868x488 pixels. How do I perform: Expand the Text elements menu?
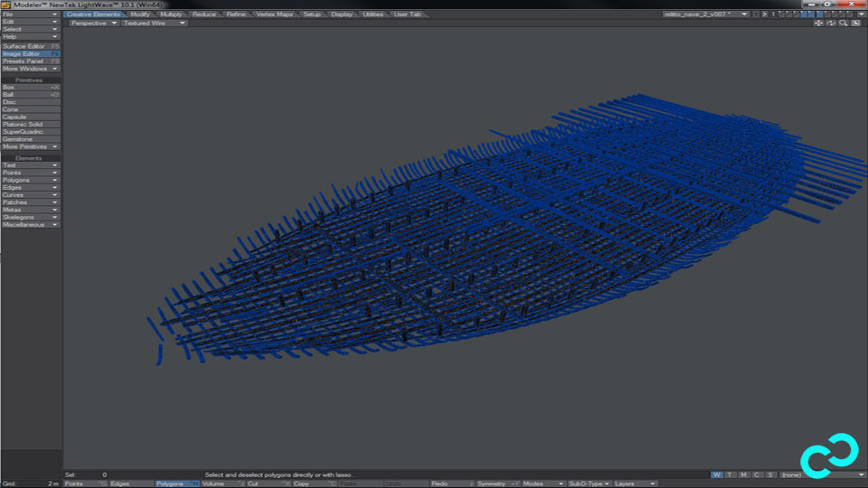point(31,165)
